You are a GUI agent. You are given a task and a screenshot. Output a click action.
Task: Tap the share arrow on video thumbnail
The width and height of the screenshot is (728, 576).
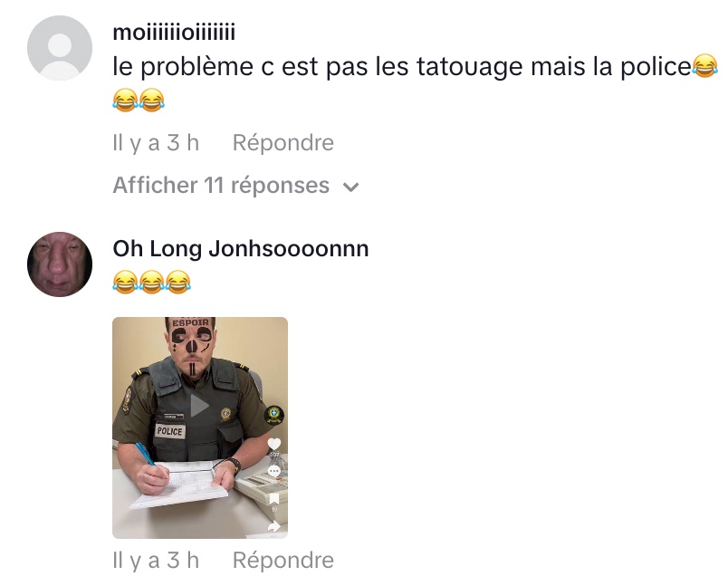pos(274,526)
